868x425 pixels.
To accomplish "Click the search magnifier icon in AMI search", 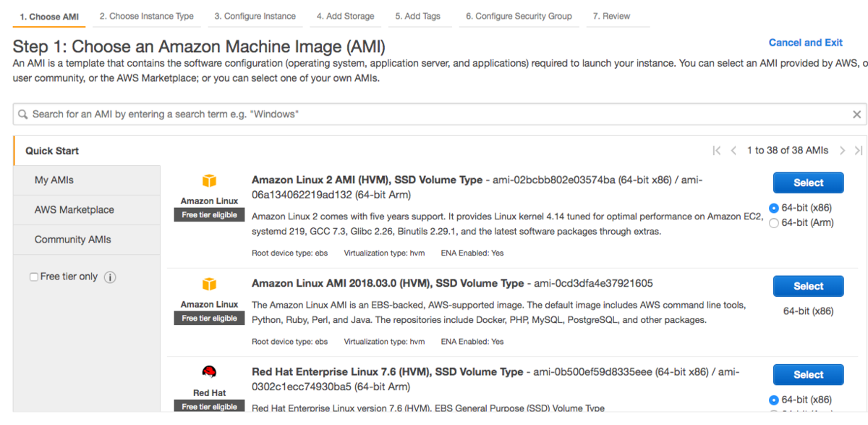I will 22,114.
